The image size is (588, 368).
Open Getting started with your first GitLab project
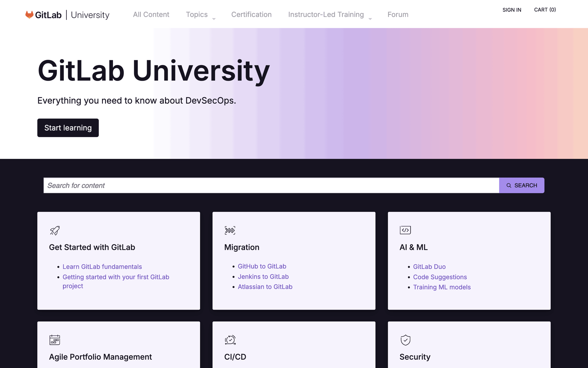point(116,281)
